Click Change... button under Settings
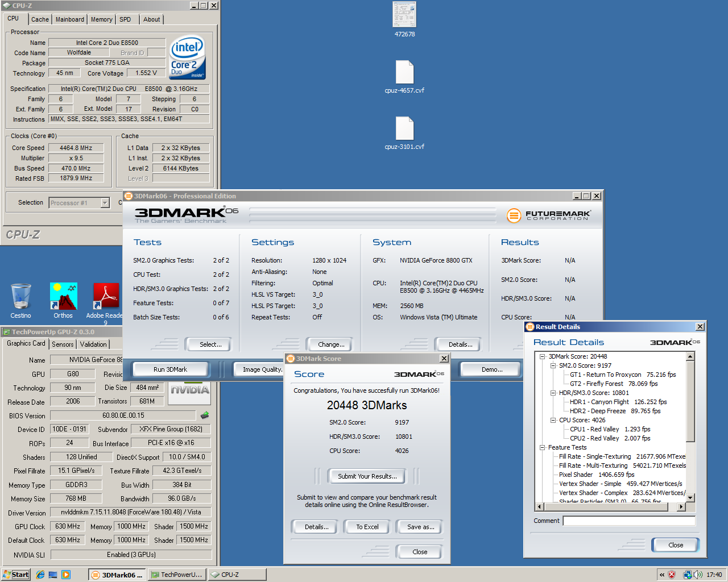The width and height of the screenshot is (728, 582). click(329, 344)
